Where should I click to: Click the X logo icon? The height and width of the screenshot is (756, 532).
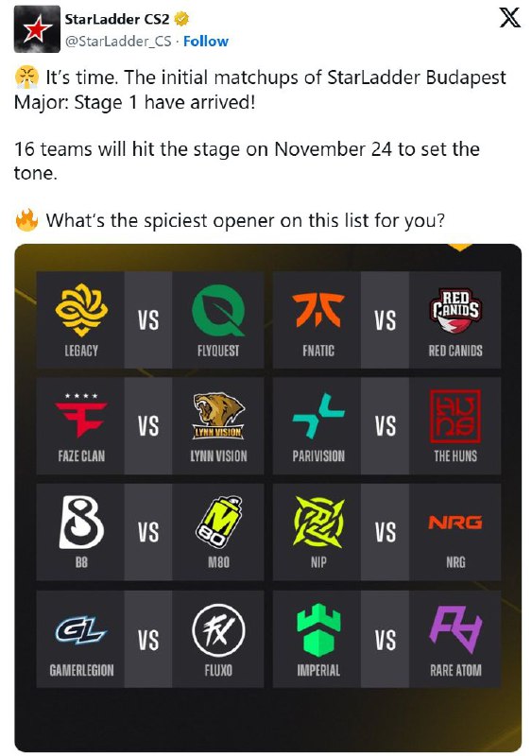click(x=509, y=17)
